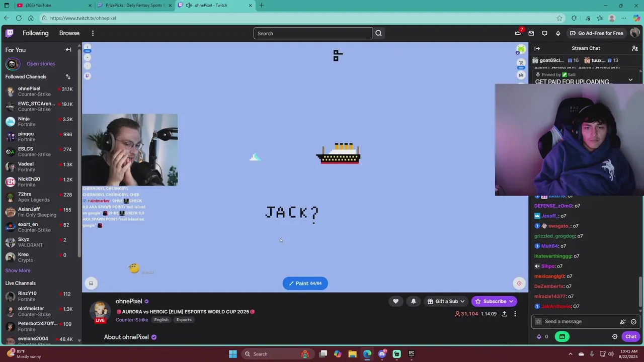The height and width of the screenshot is (362, 644).
Task: Click the ohnePixel channel avatar with LIVE badge
Action: (x=100, y=311)
